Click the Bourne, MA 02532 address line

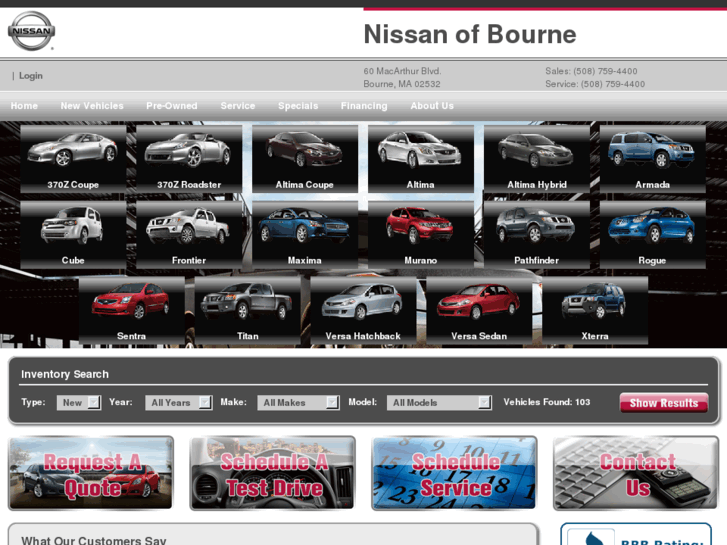point(402,84)
